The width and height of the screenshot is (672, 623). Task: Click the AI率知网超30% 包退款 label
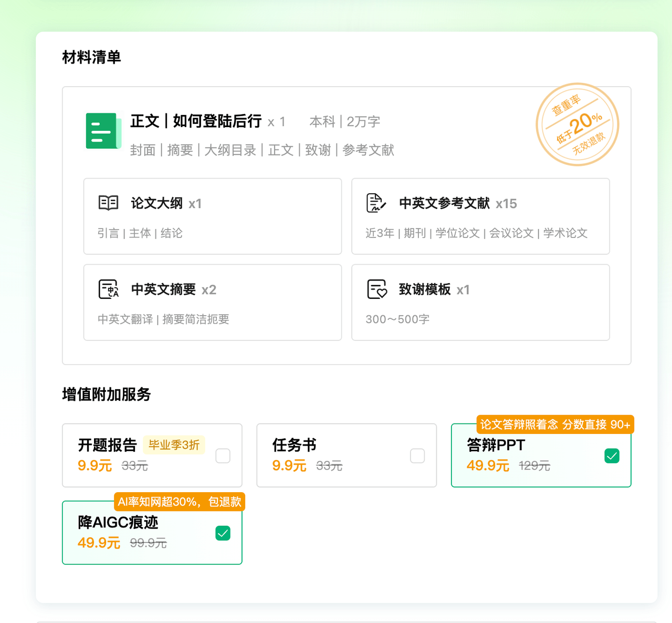180,502
